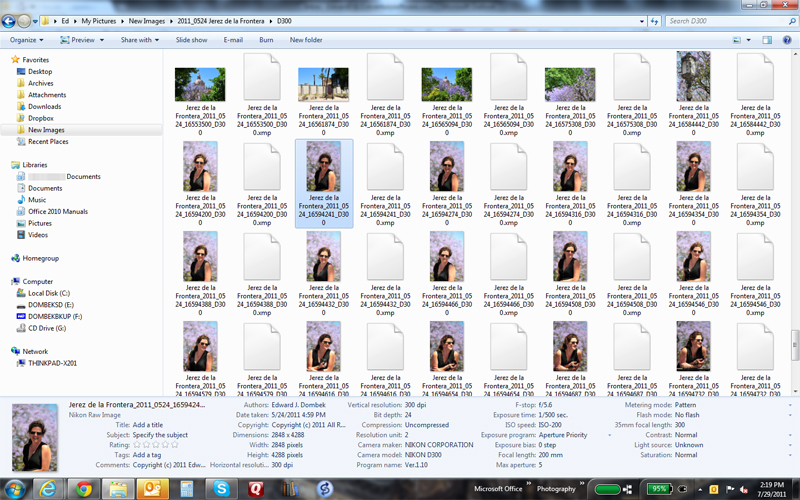The height and width of the screenshot is (500, 800).
Task: Open Local Disk (C:) in navigation pane
Action: point(48,293)
